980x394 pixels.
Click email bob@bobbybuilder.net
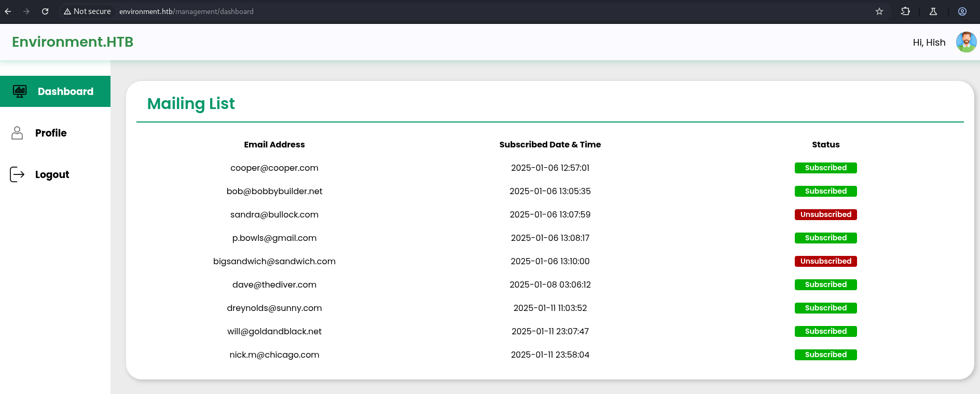point(274,192)
